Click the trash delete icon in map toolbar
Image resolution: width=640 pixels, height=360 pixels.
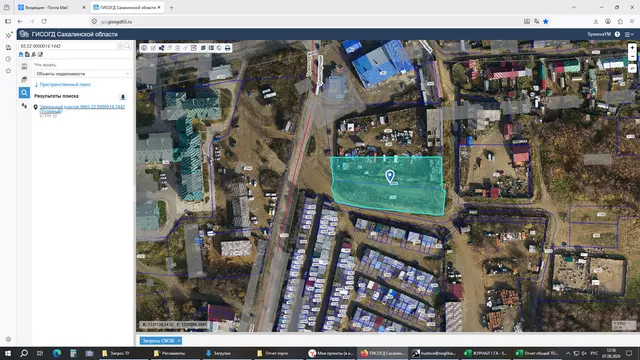tap(178, 48)
